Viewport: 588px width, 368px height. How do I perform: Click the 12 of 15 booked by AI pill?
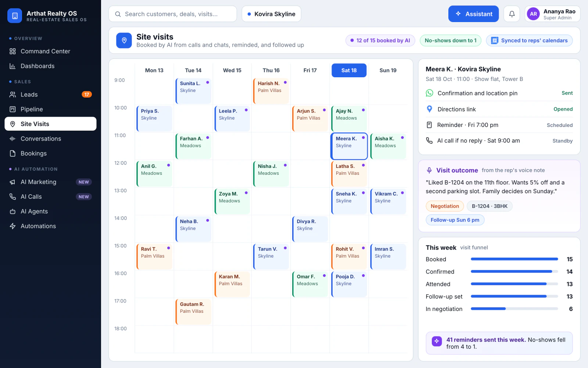380,40
